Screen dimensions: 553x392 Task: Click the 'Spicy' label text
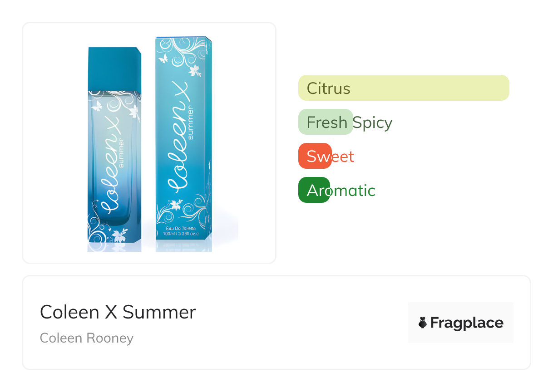click(x=373, y=122)
